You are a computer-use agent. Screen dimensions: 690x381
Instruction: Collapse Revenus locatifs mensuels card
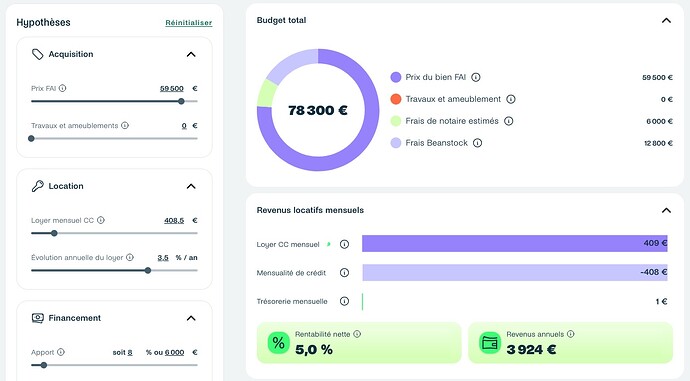(666, 210)
